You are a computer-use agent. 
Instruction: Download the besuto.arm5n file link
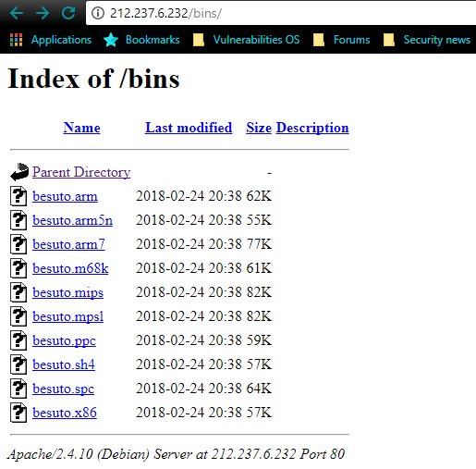(72, 220)
